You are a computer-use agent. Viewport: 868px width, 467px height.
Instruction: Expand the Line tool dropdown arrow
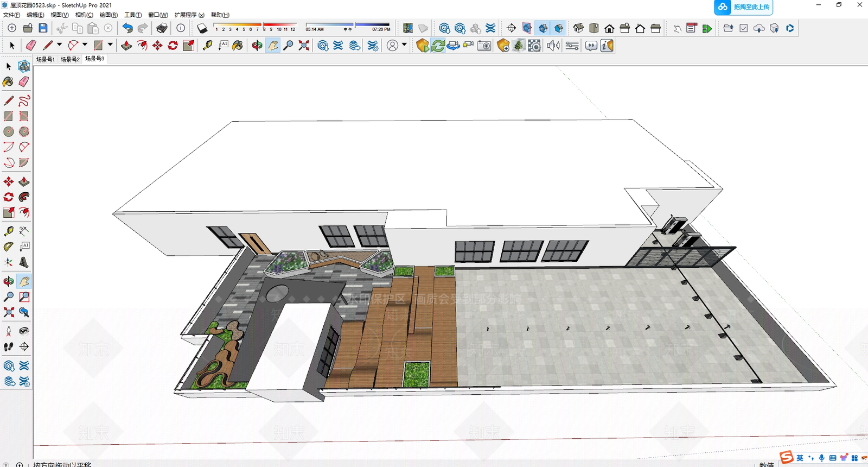click(59, 45)
